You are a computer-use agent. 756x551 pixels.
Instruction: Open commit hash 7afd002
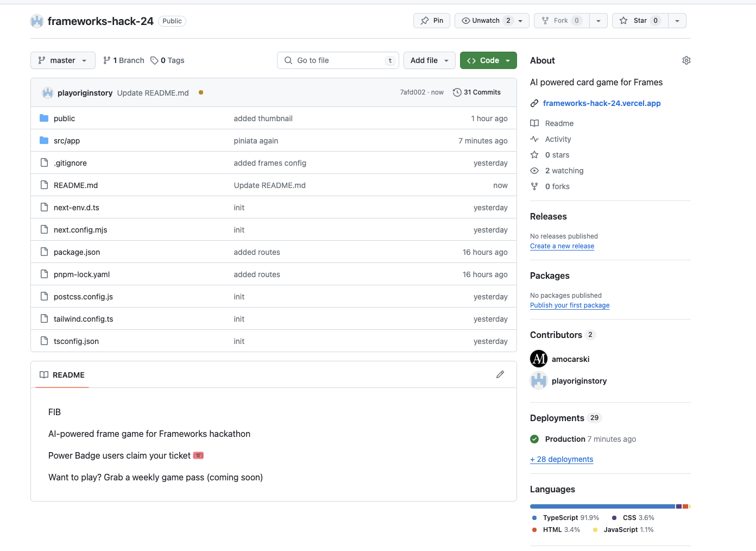(413, 92)
